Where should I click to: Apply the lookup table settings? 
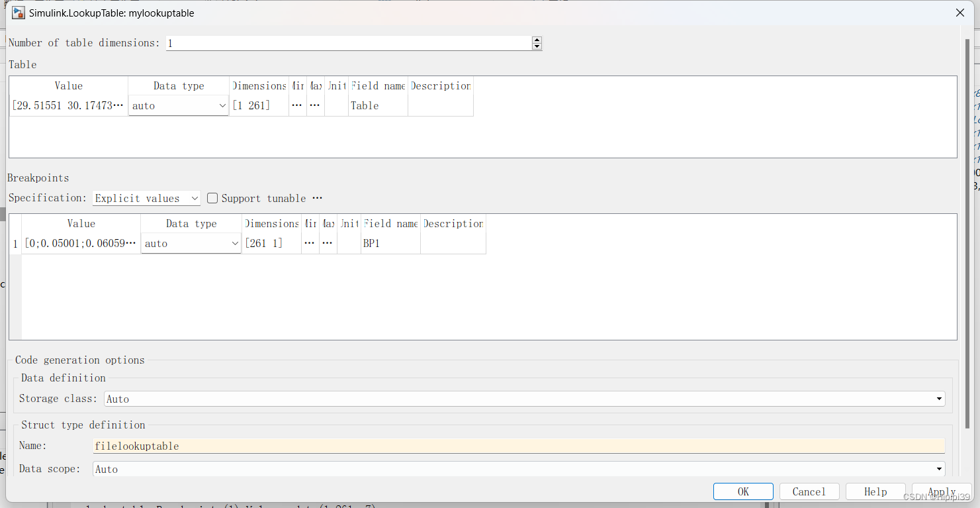[941, 491]
